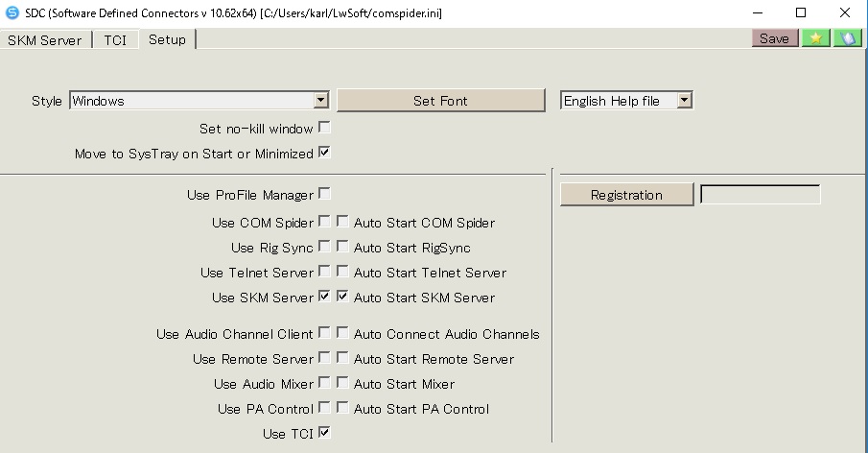Enable the Set no-kill window checkbox
Viewport: 868px width, 453px height.
click(x=325, y=128)
